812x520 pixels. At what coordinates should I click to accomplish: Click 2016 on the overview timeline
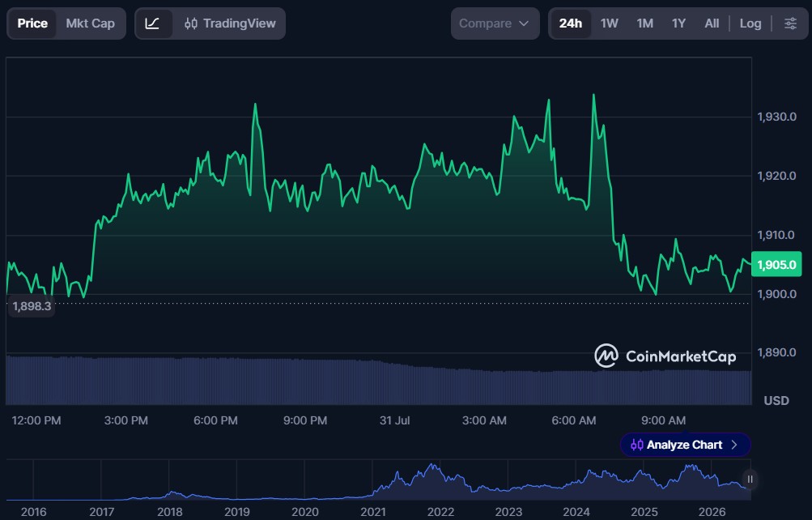point(34,512)
